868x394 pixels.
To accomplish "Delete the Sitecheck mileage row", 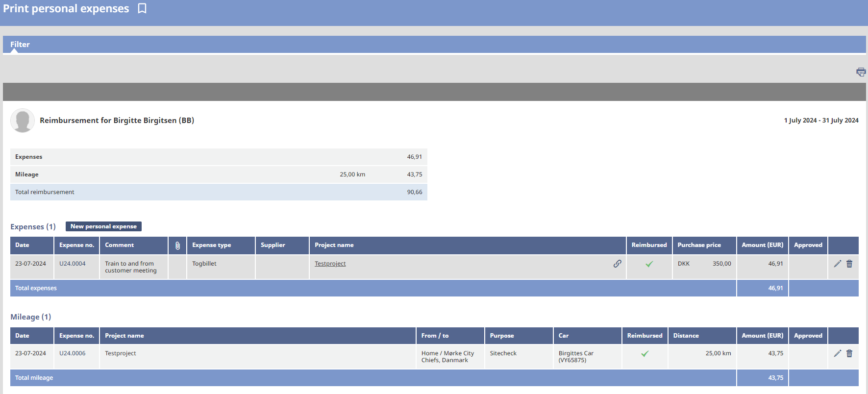I will (849, 353).
